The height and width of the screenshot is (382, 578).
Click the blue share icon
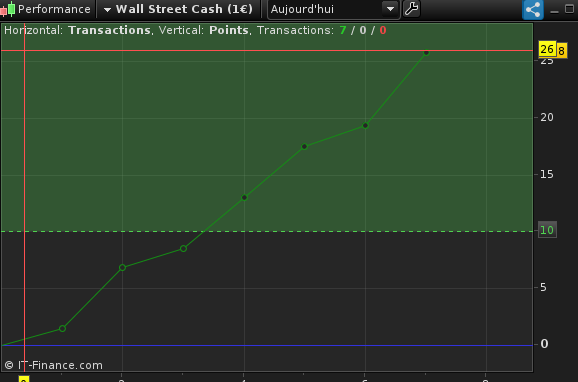[533, 9]
